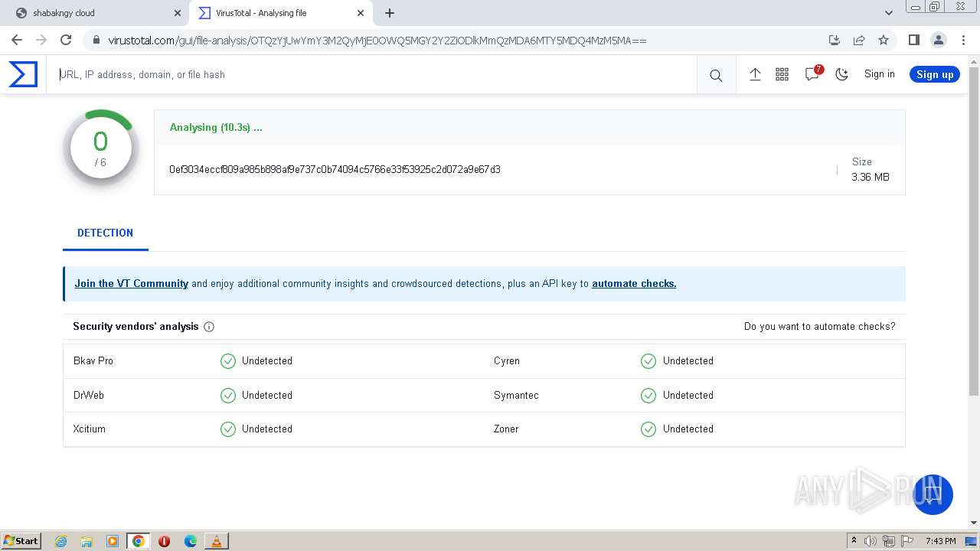Reload the page
This screenshot has height=551, width=980.
point(66,40)
